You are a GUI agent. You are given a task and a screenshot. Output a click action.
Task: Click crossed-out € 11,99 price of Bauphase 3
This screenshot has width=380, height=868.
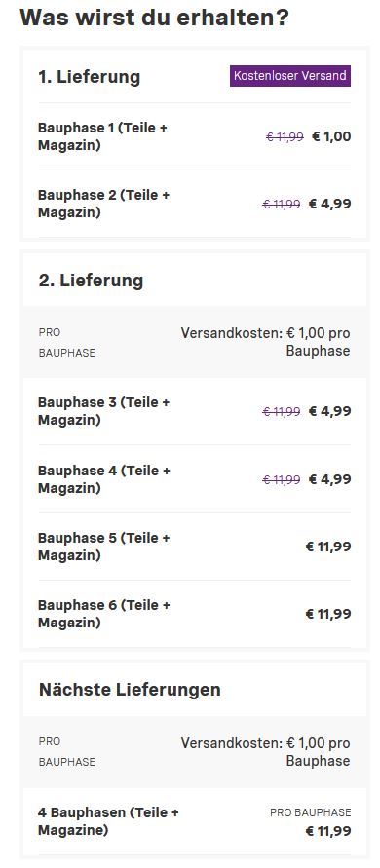(282, 411)
